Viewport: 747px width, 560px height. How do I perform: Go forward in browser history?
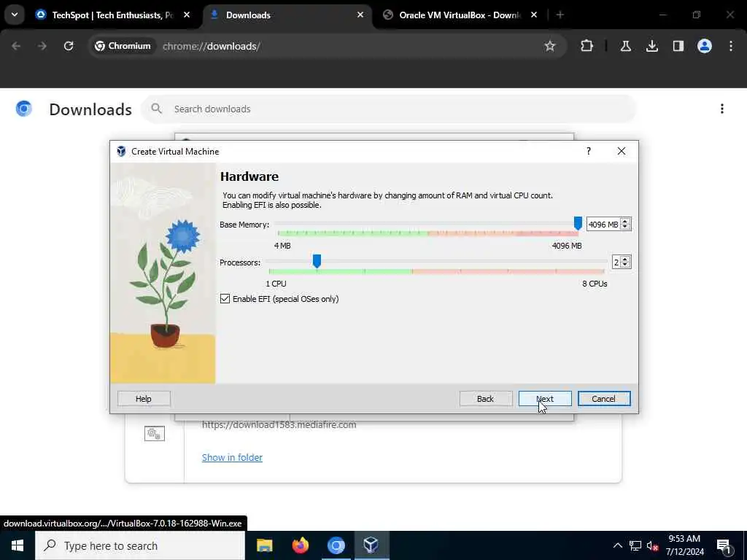(42, 46)
